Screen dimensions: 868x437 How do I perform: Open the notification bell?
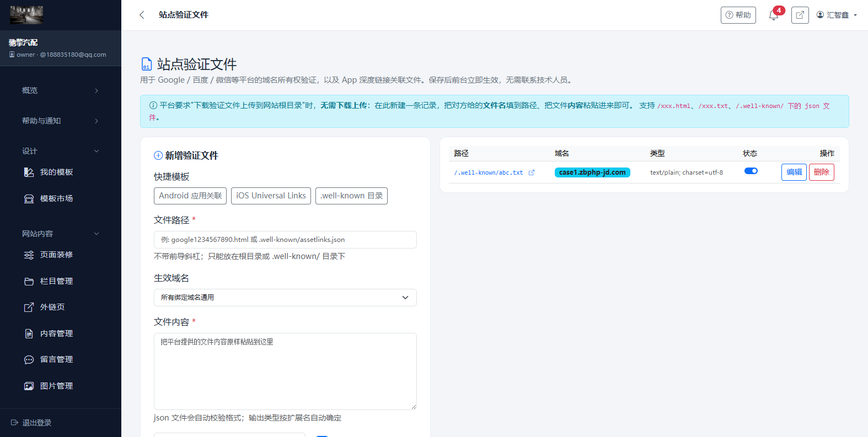(x=774, y=15)
